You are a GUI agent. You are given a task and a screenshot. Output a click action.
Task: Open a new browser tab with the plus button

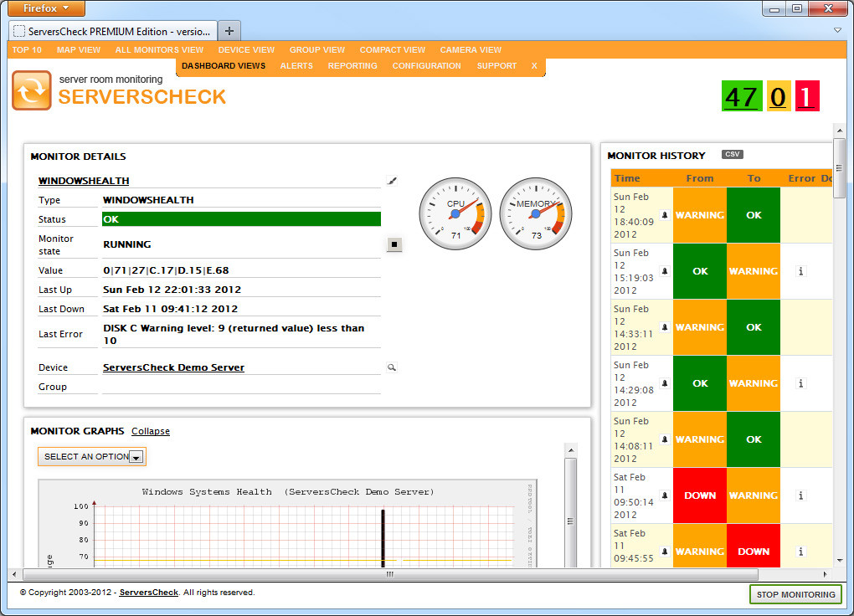pos(229,31)
